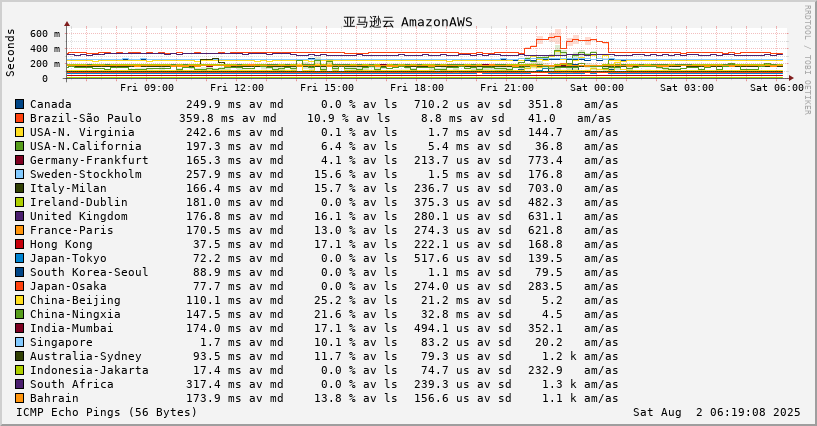Click the '25.2 %' loss value for China-Beijing
Viewport: 817px width, 426px height.
pos(335,300)
